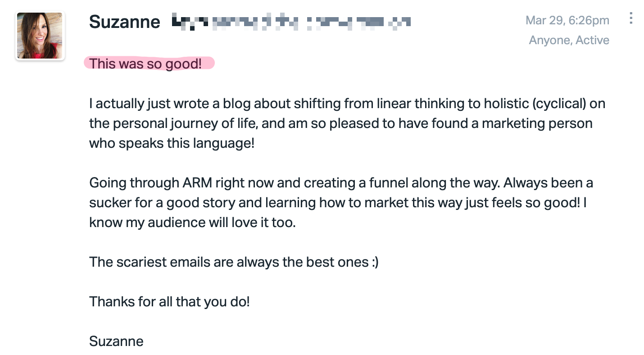Select the sender name Suzanne in header
This screenshot has width=644, height=355.
125,22
